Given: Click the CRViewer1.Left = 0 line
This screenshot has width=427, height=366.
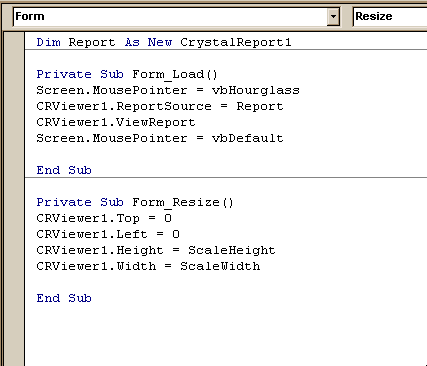Looking at the screenshot, I should (108, 234).
